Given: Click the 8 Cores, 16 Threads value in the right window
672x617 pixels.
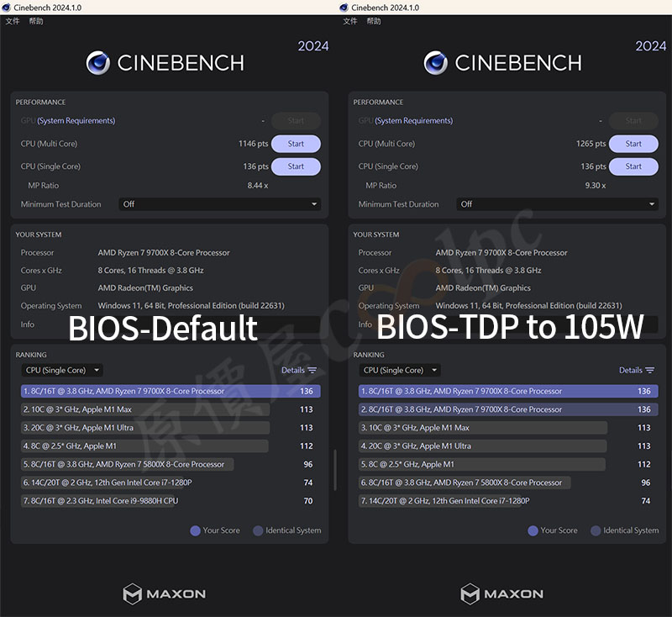Looking at the screenshot, I should point(488,271).
